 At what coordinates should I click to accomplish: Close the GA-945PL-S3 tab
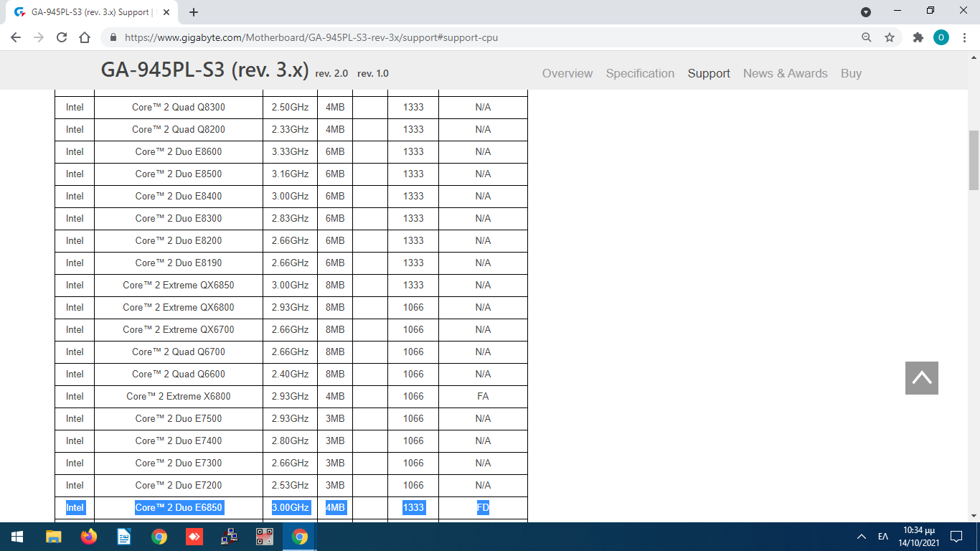[167, 12]
